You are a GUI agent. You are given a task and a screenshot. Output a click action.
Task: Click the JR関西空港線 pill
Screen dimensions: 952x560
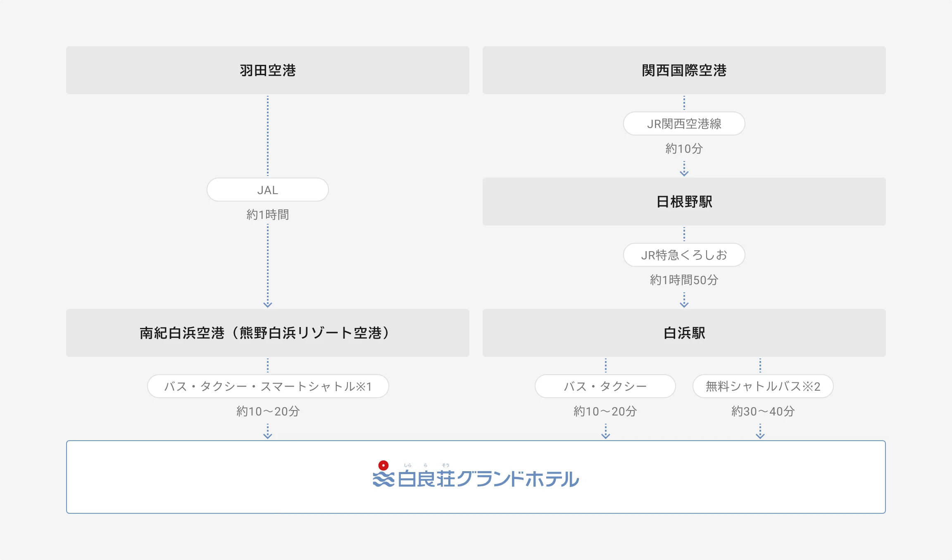pos(684,123)
